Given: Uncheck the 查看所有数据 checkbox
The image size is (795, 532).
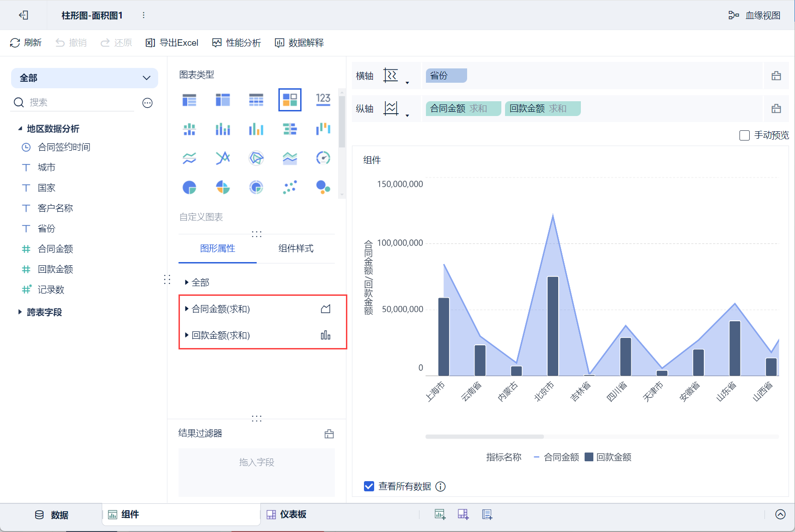Looking at the screenshot, I should pos(369,486).
